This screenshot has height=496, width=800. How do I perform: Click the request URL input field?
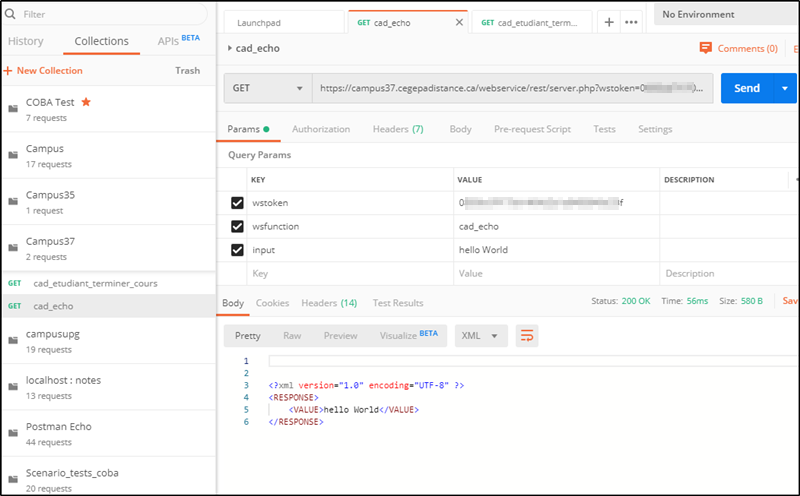pyautogui.click(x=512, y=88)
